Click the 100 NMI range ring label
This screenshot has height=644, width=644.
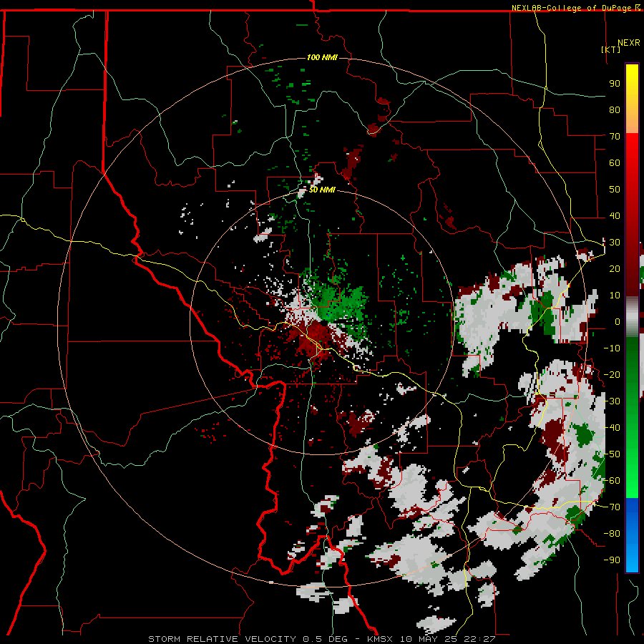tap(322, 57)
